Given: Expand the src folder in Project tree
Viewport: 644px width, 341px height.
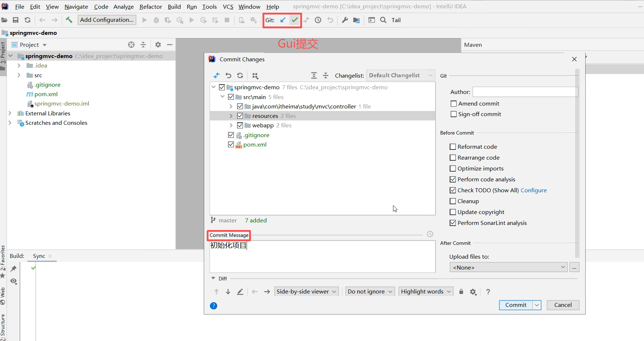Looking at the screenshot, I should [x=19, y=75].
